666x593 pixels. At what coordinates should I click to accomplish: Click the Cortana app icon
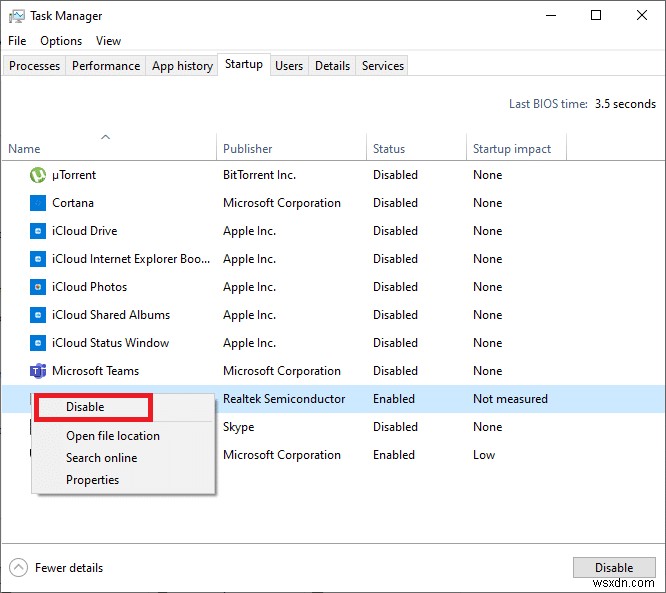[x=38, y=203]
